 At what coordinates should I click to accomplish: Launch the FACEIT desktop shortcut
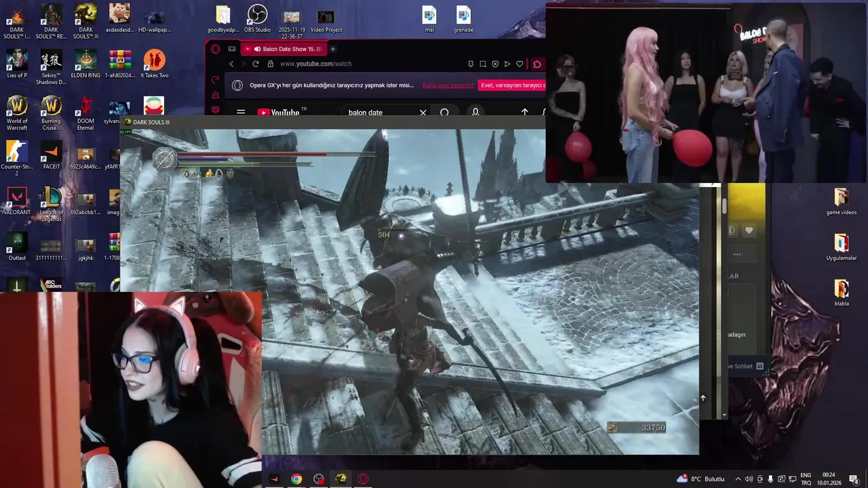coord(51,155)
